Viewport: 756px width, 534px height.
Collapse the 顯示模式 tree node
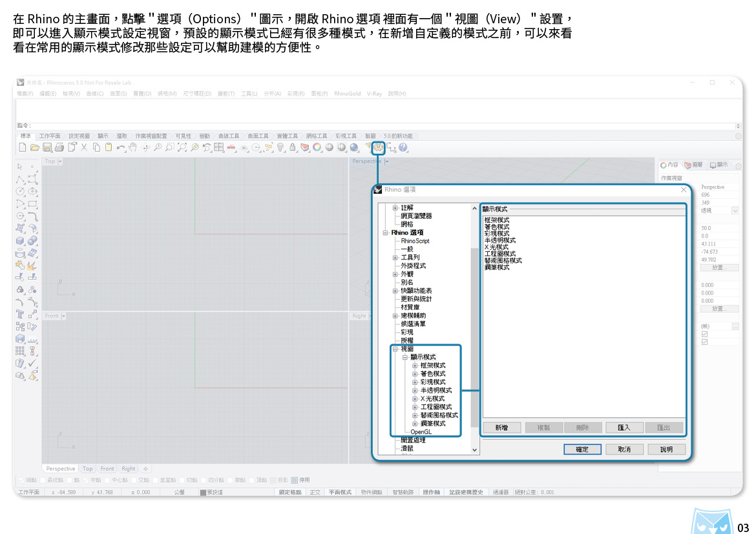(405, 357)
